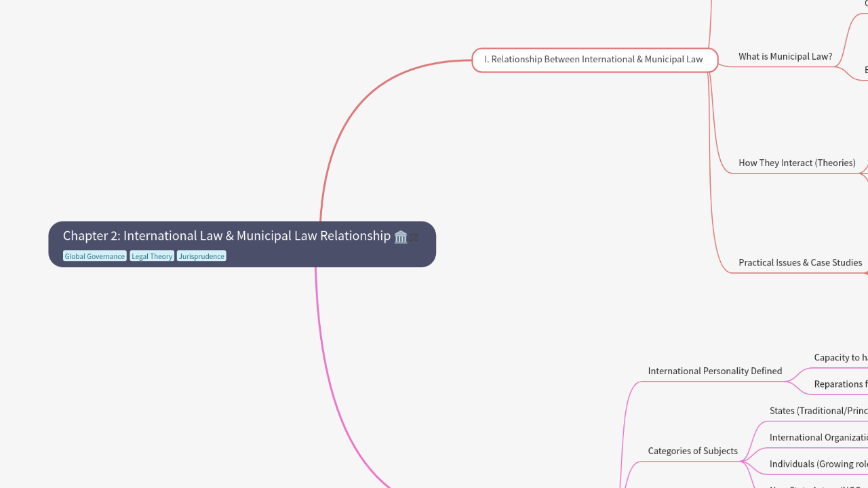The image size is (868, 488).
Task: Select the 'Individuals (Growing role)' node
Action: tap(818, 464)
